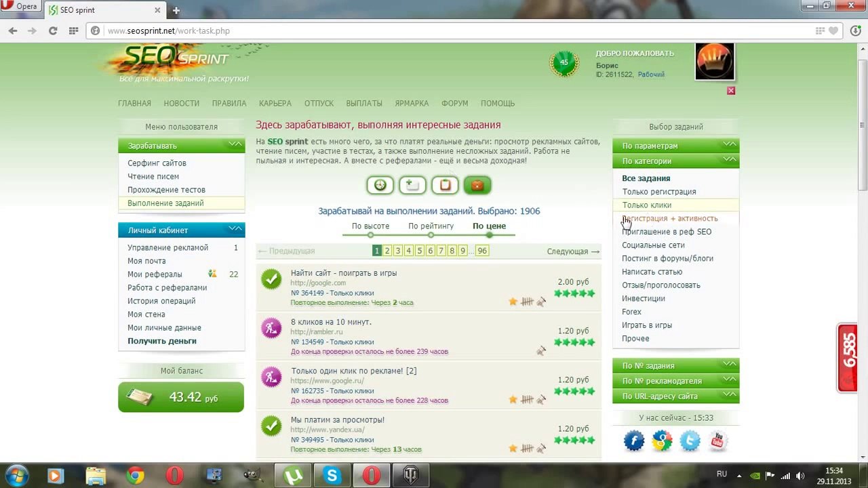Expand the 'По № рекламодателя' filter

675,381
